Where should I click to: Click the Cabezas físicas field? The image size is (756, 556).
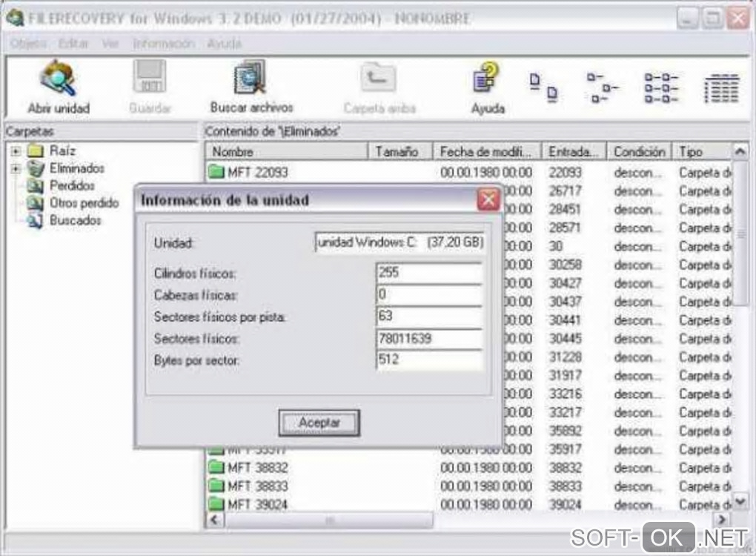[428, 294]
